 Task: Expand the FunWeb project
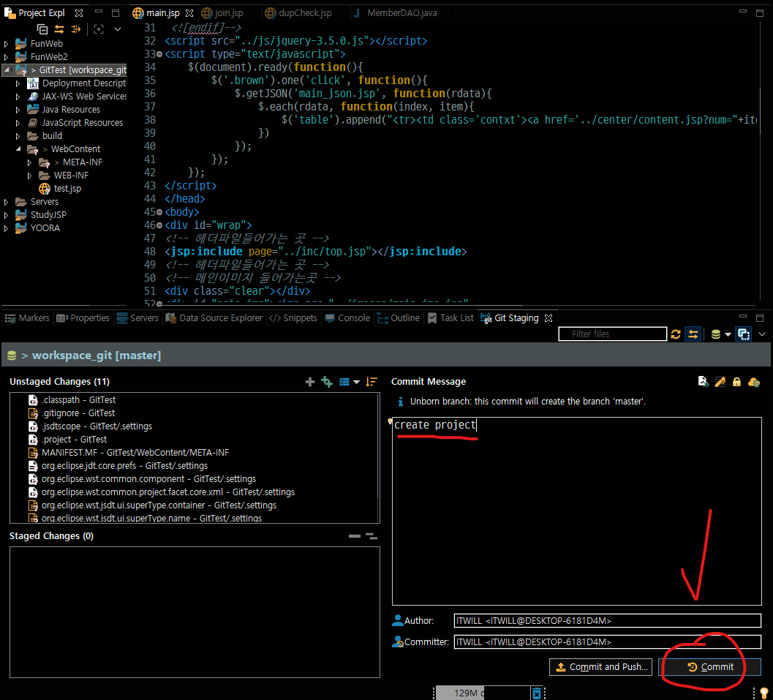[x=6, y=44]
